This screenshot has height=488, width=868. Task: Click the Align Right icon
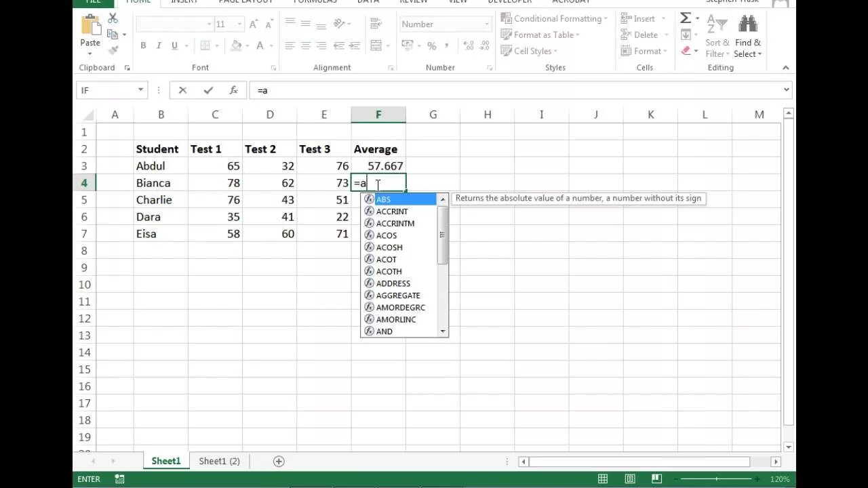321,46
